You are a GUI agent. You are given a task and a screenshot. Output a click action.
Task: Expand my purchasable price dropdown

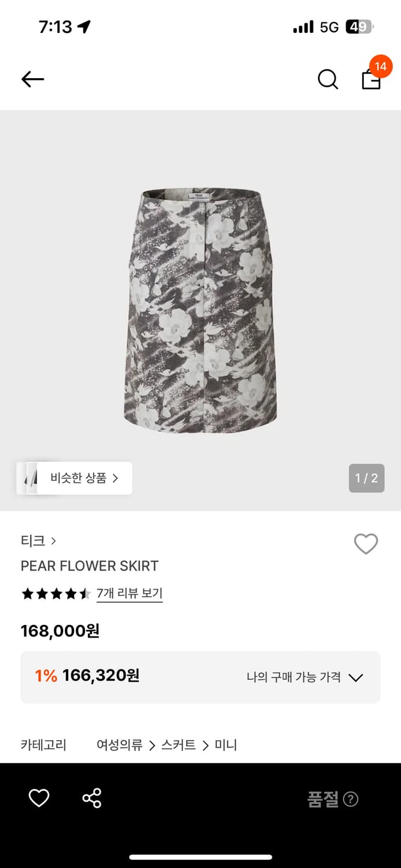click(355, 678)
